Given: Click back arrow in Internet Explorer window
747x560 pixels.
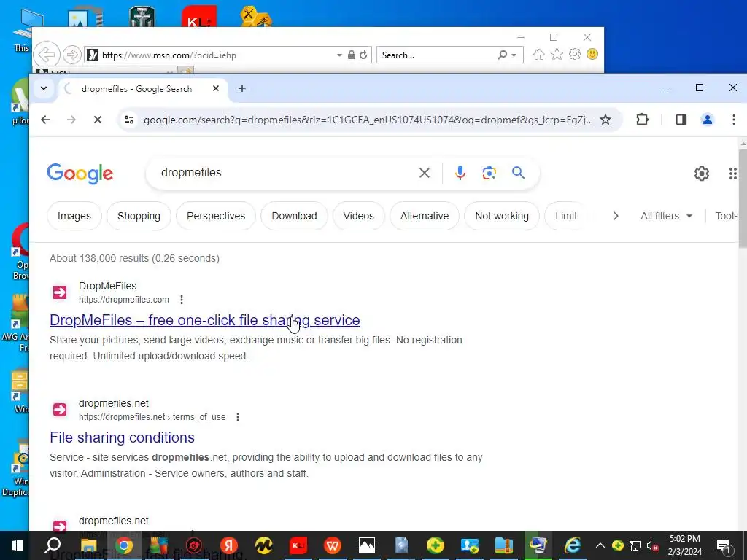Looking at the screenshot, I should (x=47, y=55).
